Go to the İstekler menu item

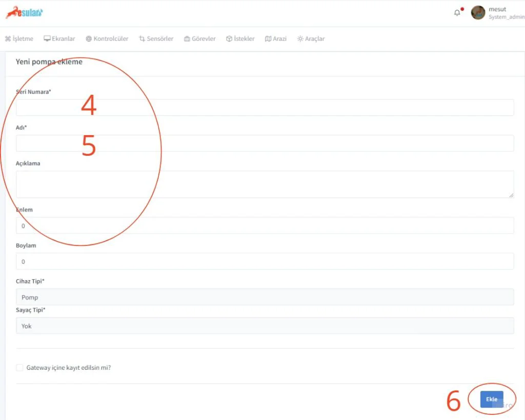click(240, 39)
